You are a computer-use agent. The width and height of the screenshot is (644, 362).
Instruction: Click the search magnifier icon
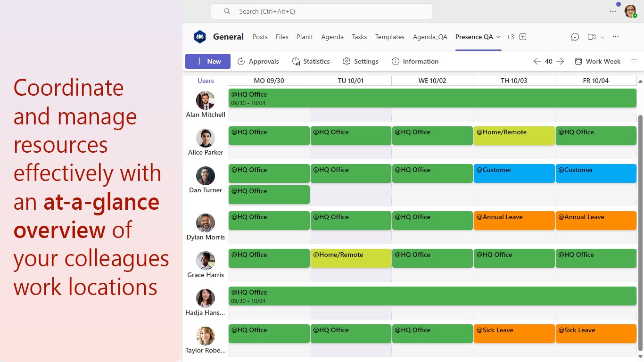coord(227,11)
